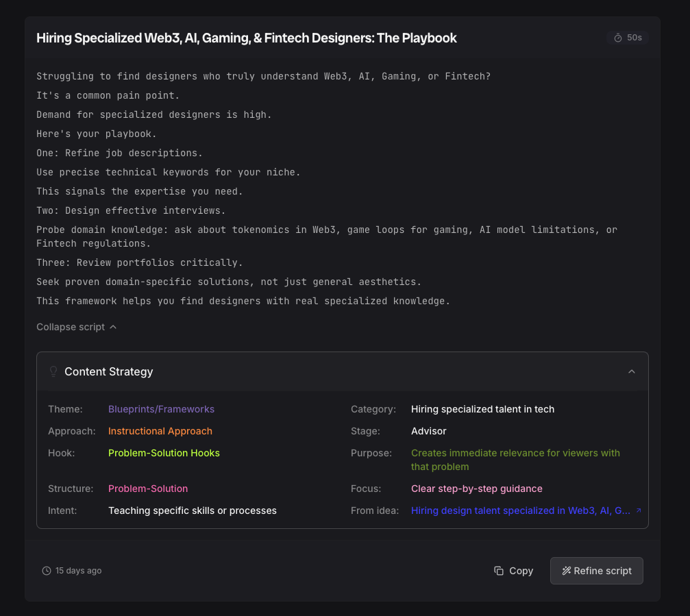This screenshot has width=690, height=616.
Task: Click the script title heading The Playbook
Action: pos(247,38)
